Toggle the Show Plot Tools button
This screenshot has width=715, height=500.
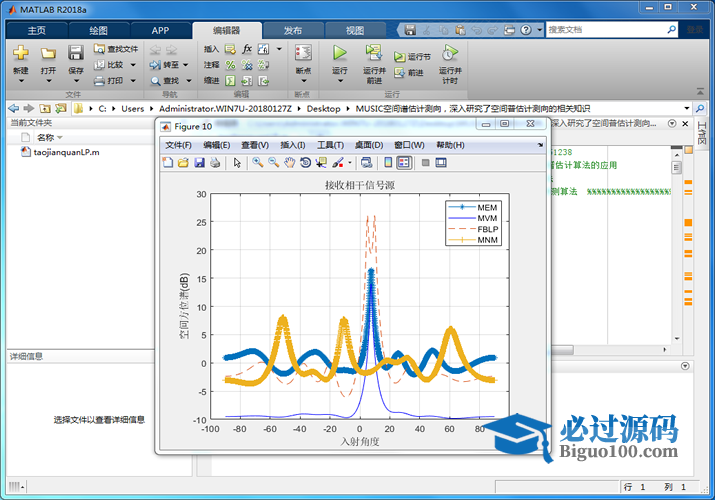[441, 162]
